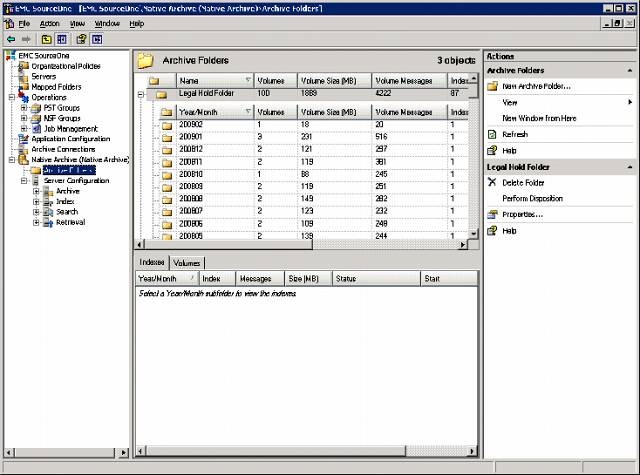Expand the Job Management node

pos(24,129)
